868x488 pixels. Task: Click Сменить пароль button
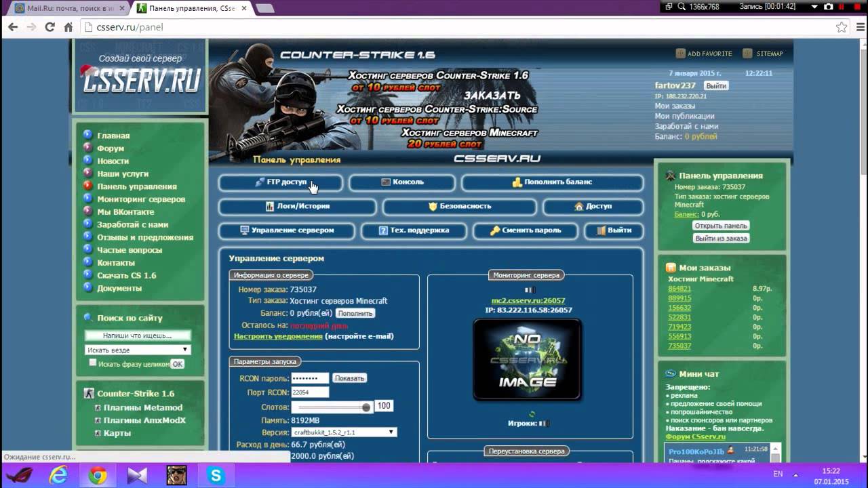click(x=525, y=230)
